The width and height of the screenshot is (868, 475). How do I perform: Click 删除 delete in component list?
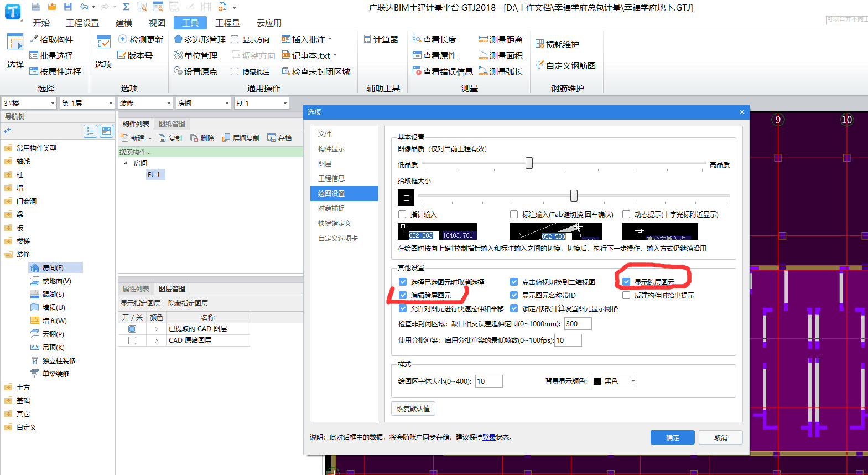pyautogui.click(x=202, y=138)
